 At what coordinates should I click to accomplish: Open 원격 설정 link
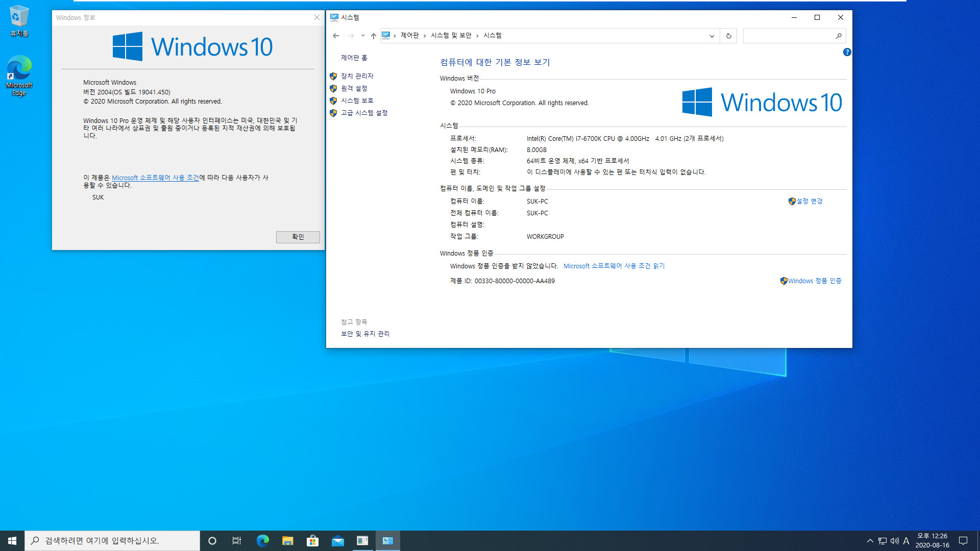coord(354,88)
